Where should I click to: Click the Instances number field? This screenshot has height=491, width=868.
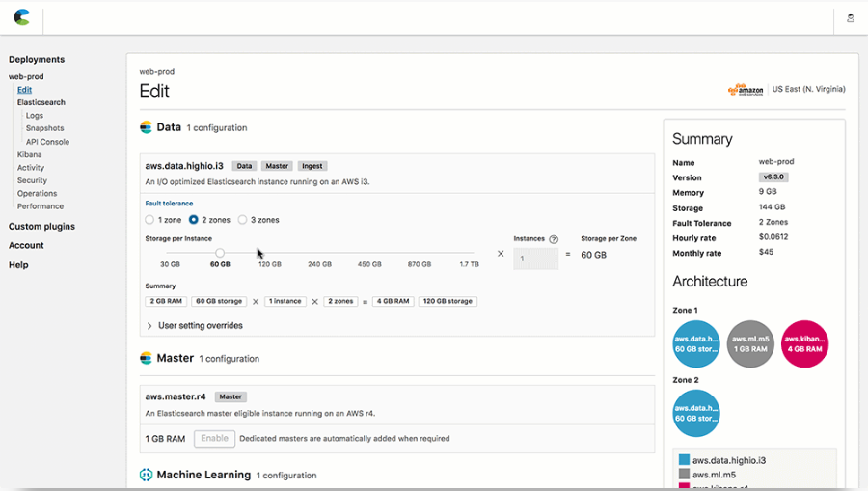pos(536,259)
